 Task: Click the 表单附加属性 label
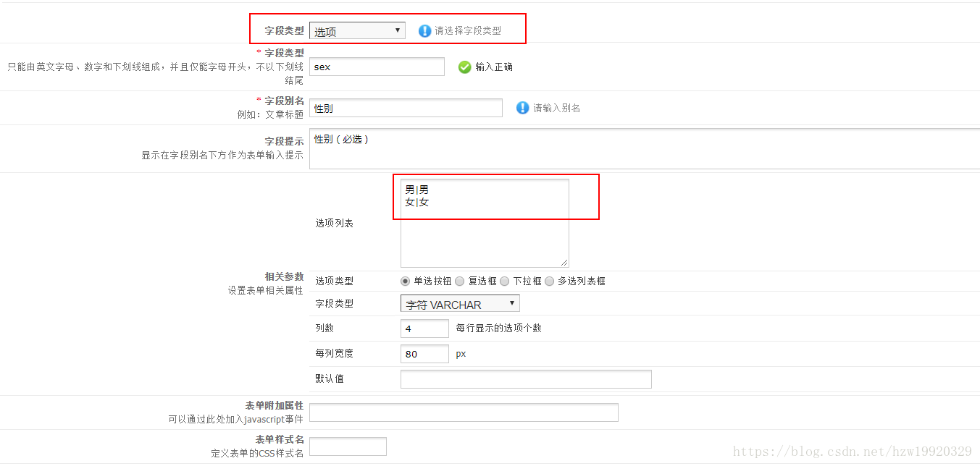pos(275,405)
